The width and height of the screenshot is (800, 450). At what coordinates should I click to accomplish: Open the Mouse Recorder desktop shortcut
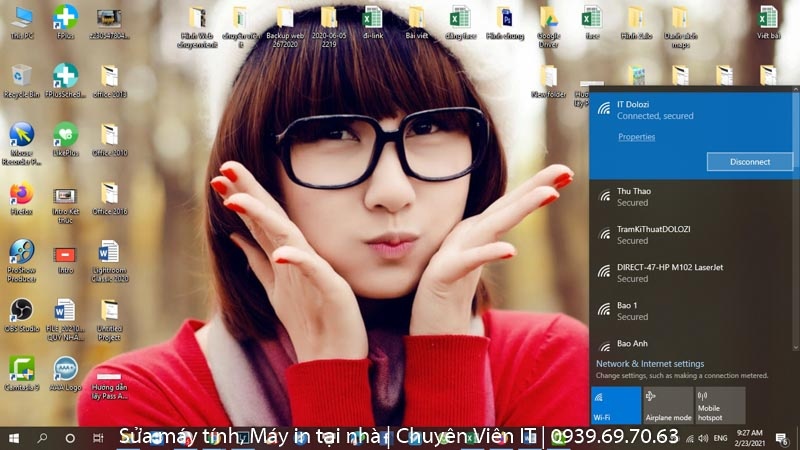click(21, 137)
